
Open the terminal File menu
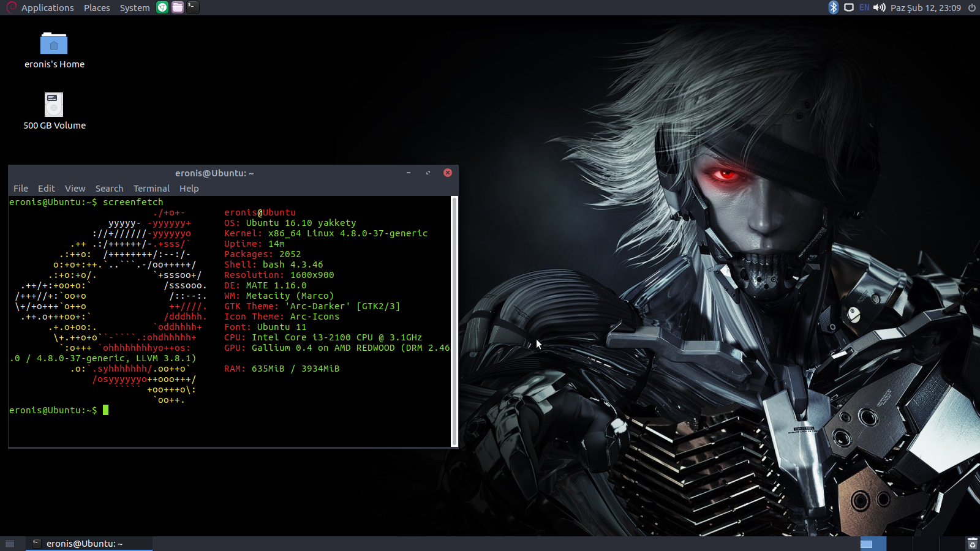click(21, 189)
